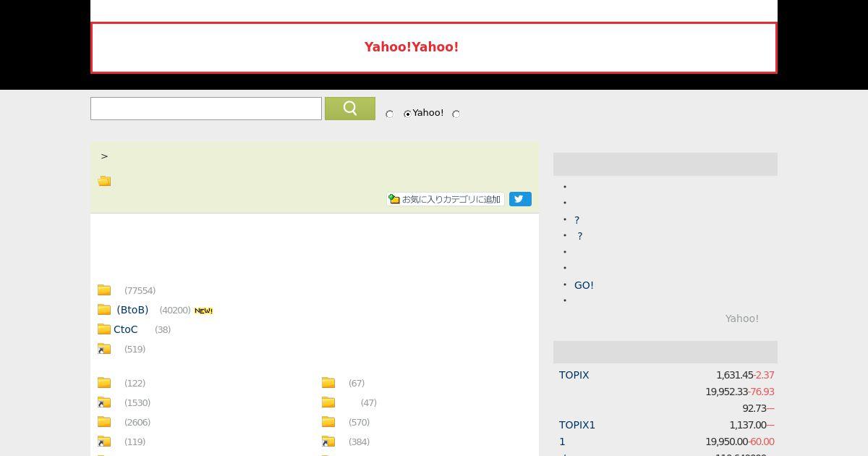The image size is (868, 456).
Task: Open the folder with count (47)
Action: tap(328, 402)
